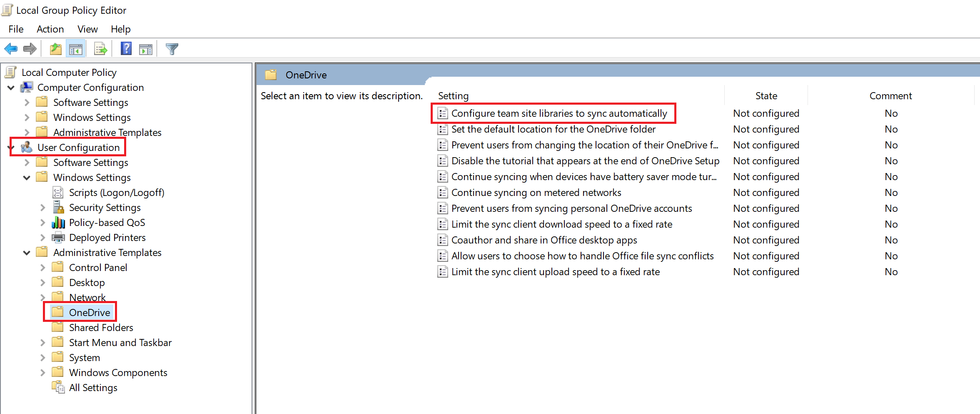Click the Local Group Policy Editor title icon

7,10
